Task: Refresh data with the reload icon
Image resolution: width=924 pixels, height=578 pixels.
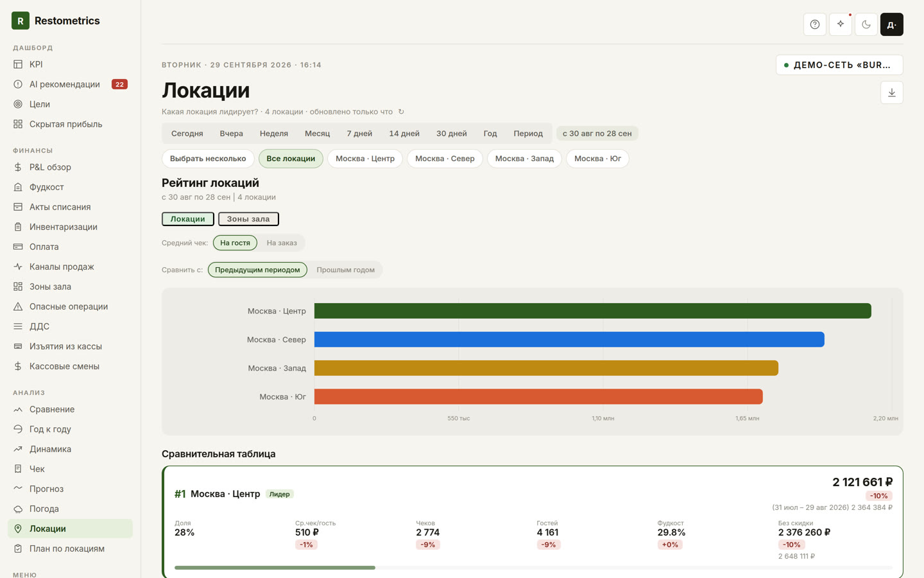Action: point(401,112)
